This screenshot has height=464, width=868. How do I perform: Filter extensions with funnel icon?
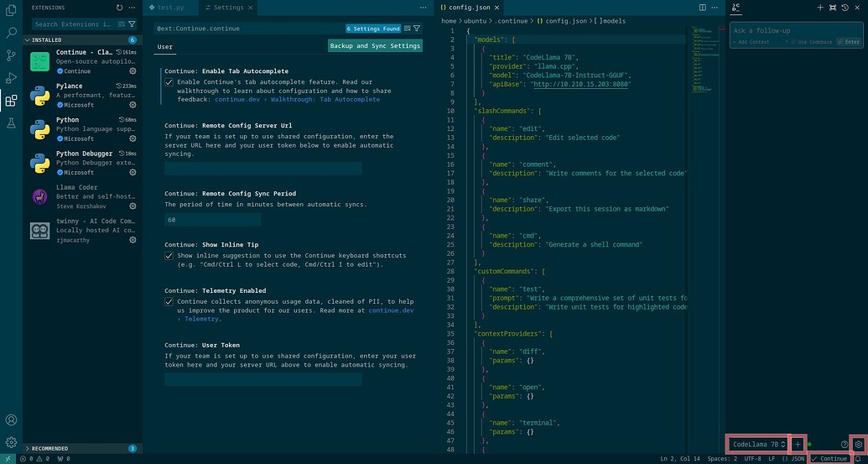[132, 24]
